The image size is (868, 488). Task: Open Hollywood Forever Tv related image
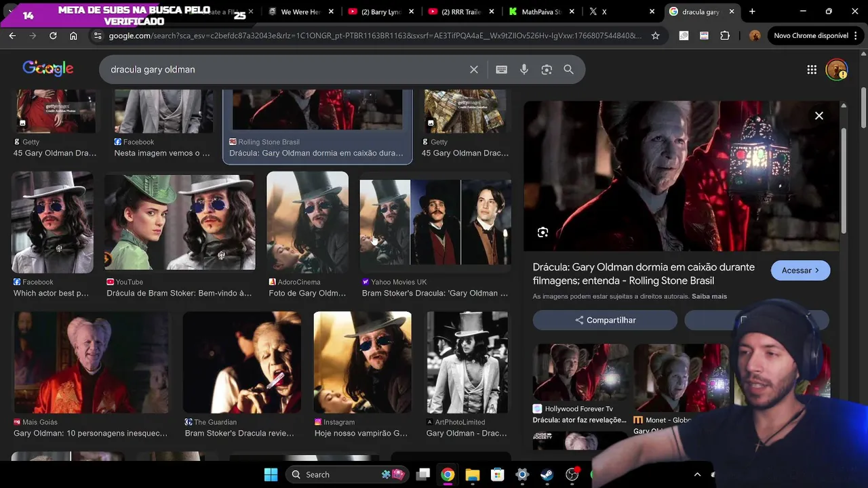click(x=580, y=372)
